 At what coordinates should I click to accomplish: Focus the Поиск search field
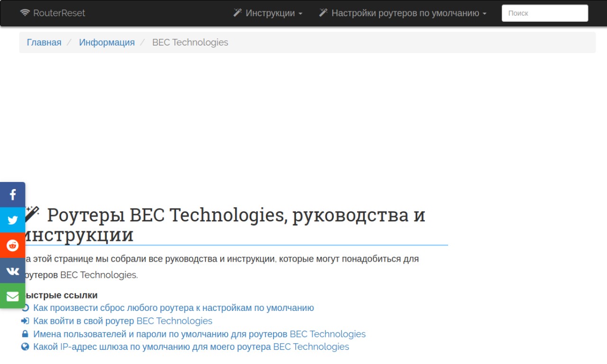click(544, 13)
